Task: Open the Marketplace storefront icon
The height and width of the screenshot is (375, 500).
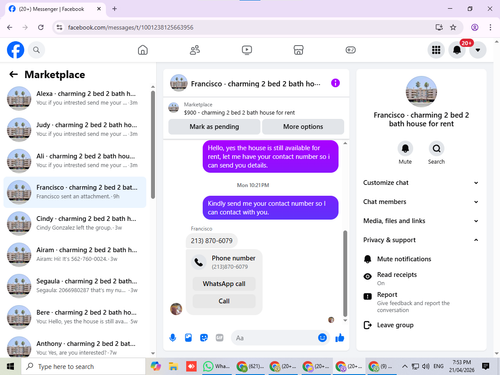Action: [298, 50]
